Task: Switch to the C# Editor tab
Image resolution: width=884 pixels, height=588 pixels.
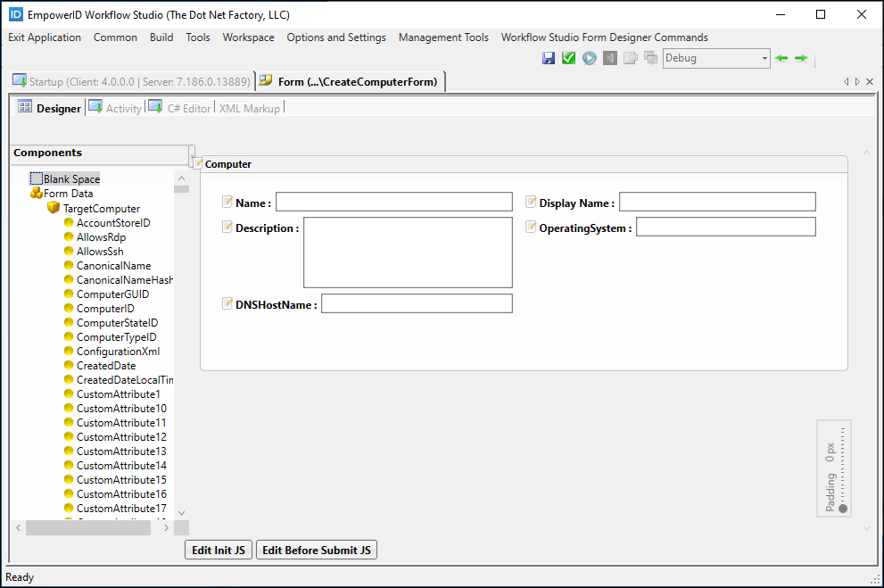Action: click(x=188, y=108)
